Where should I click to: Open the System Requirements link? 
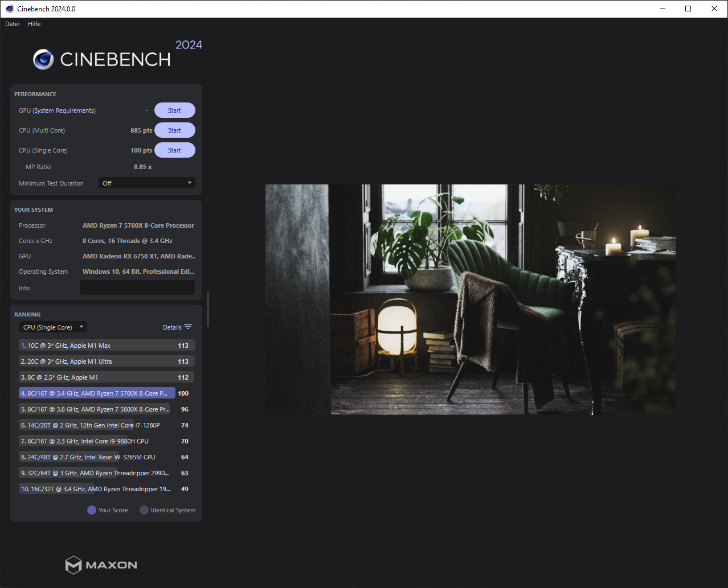pyautogui.click(x=64, y=110)
